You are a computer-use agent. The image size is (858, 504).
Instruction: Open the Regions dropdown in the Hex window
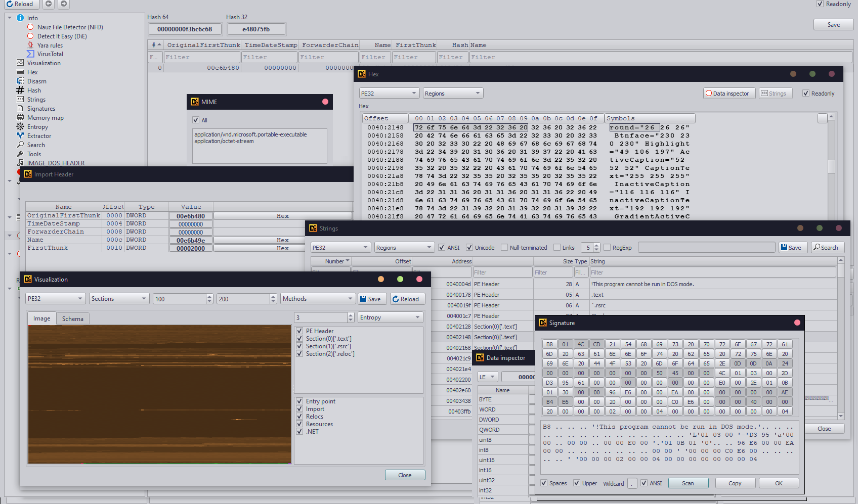pos(452,93)
